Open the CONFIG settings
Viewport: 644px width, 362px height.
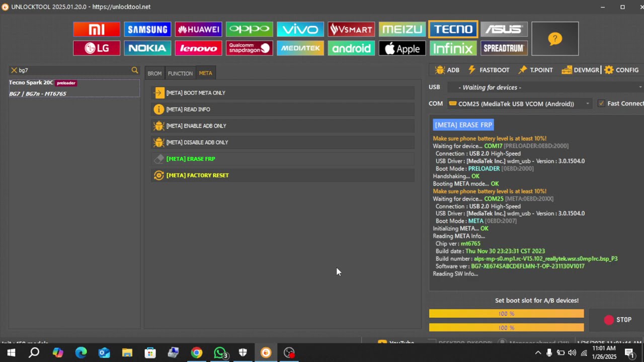click(x=621, y=70)
